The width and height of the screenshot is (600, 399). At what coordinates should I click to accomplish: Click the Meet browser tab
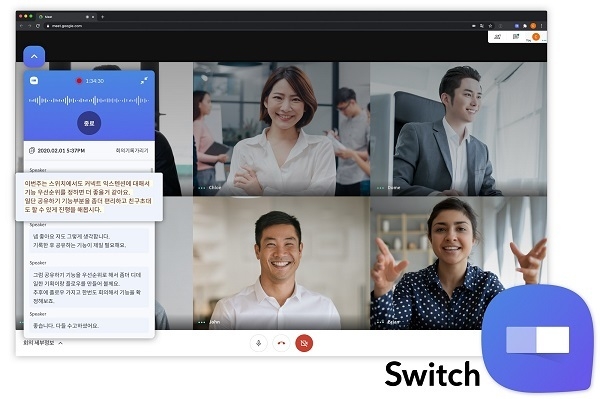[65, 17]
